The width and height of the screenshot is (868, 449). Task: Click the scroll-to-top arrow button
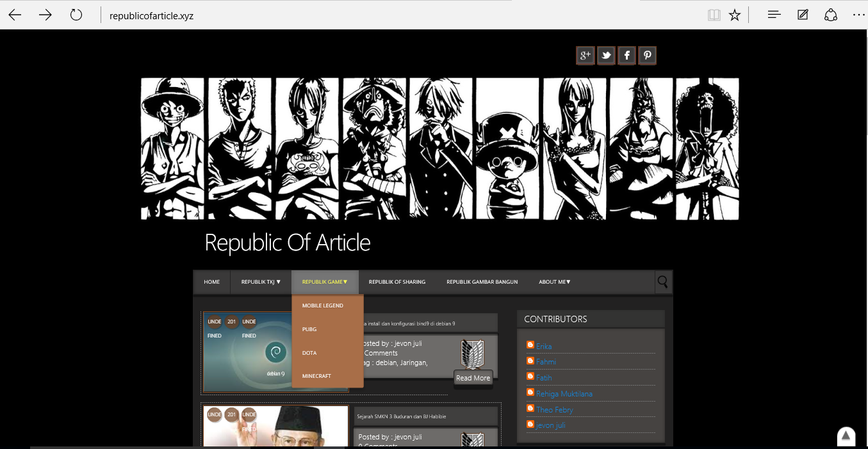tap(846, 436)
